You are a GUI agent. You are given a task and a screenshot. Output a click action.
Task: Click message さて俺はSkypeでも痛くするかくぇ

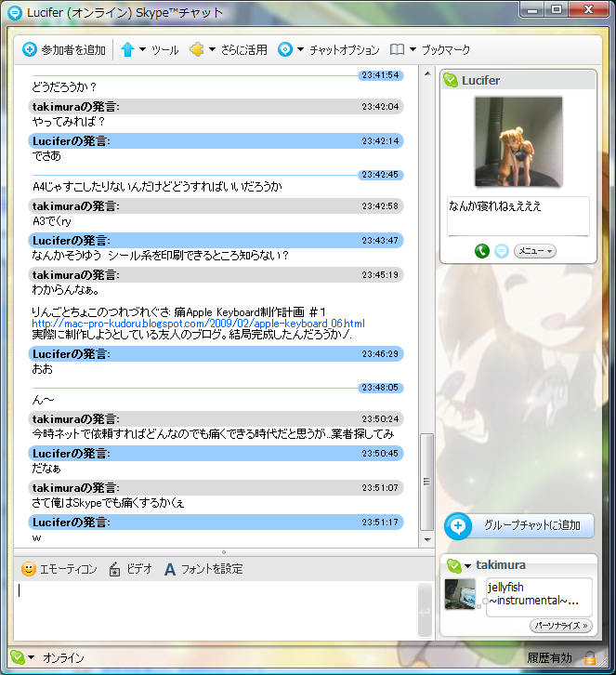(108, 503)
